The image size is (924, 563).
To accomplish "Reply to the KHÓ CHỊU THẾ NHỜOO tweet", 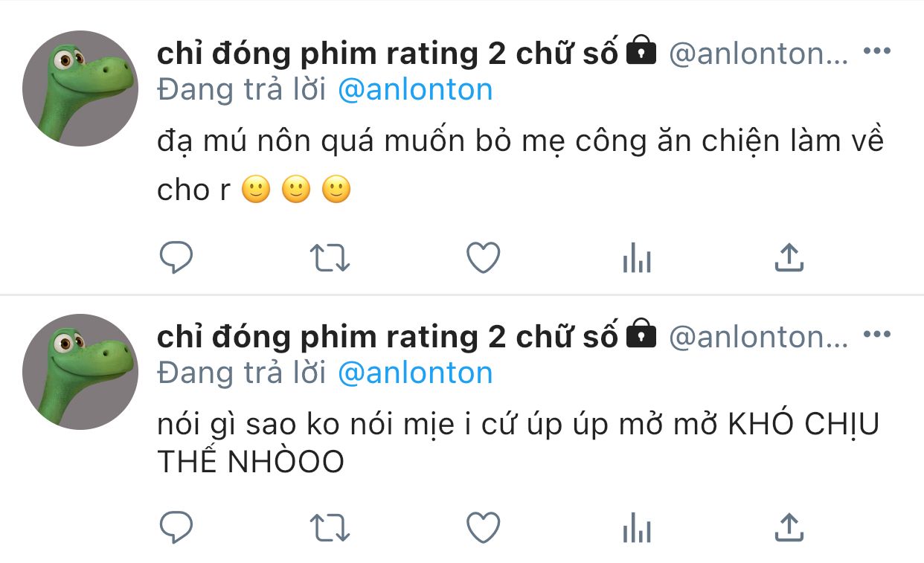I will (x=177, y=527).
